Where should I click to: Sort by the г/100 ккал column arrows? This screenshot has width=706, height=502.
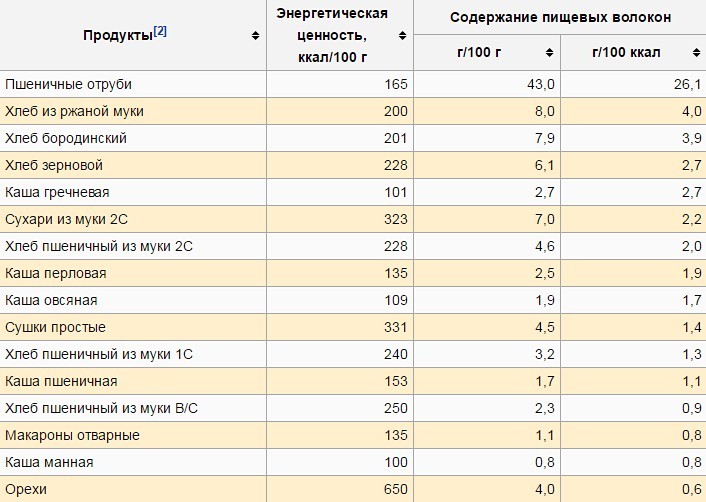tap(696, 52)
